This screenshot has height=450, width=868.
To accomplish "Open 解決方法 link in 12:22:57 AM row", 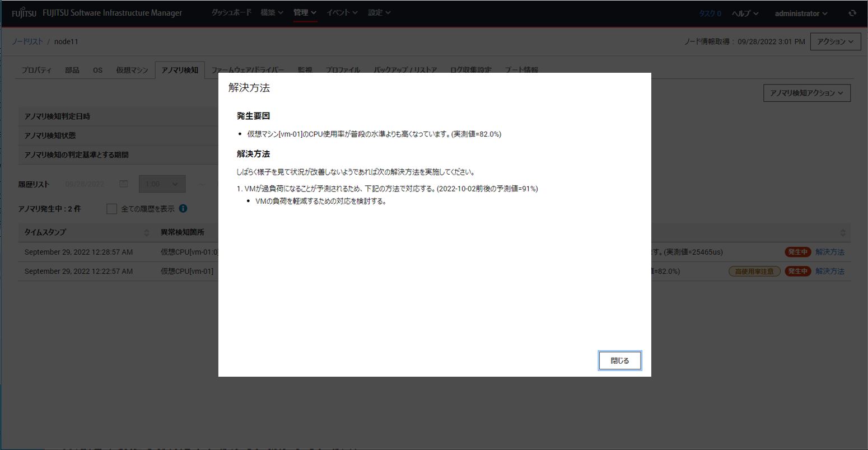I will click(830, 271).
